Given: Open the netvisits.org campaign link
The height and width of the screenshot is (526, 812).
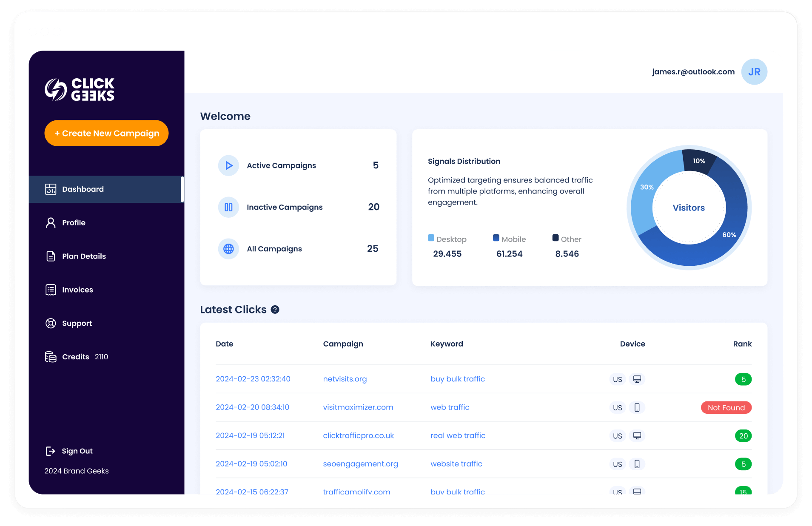Looking at the screenshot, I should point(345,379).
